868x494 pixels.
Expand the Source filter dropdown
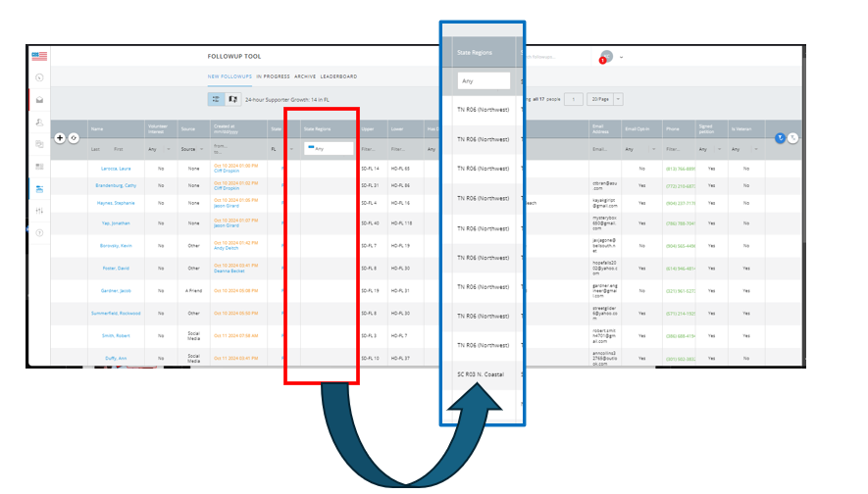click(192, 149)
